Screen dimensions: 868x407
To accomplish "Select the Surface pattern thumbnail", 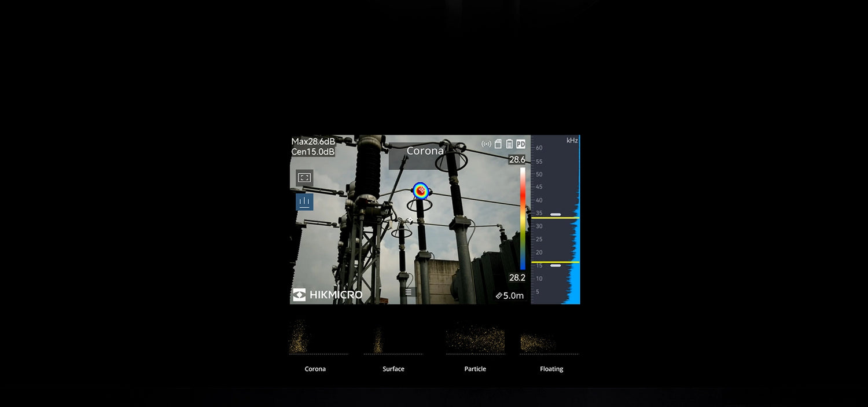I will pos(393,337).
